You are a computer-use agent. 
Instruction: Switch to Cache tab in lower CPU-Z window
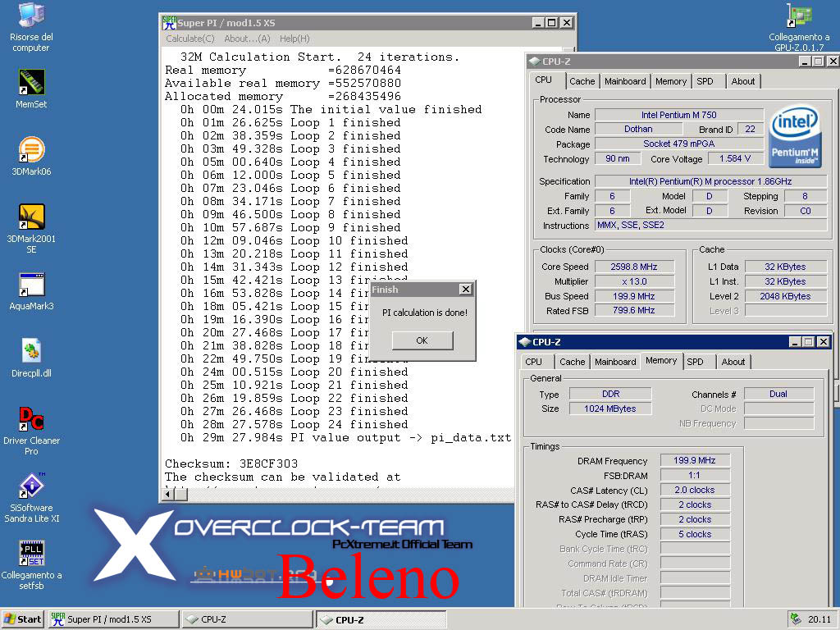pos(572,362)
